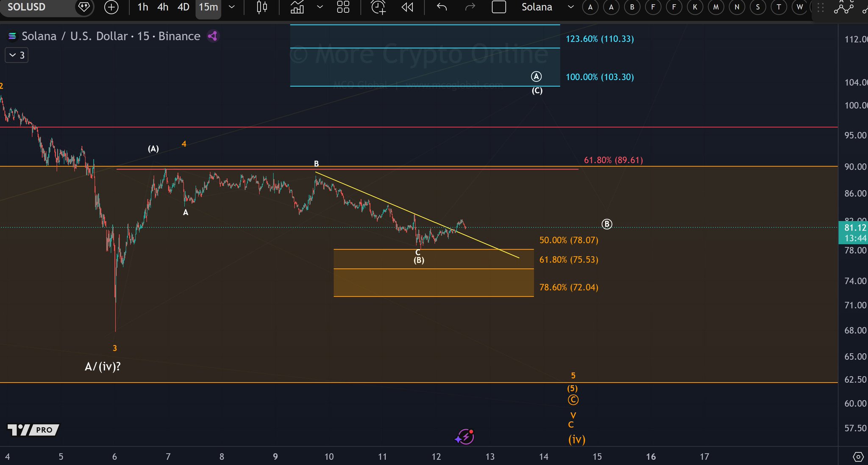Expand the timeframe interval dropdown
Screen dimensions: 868x465
point(232,7)
